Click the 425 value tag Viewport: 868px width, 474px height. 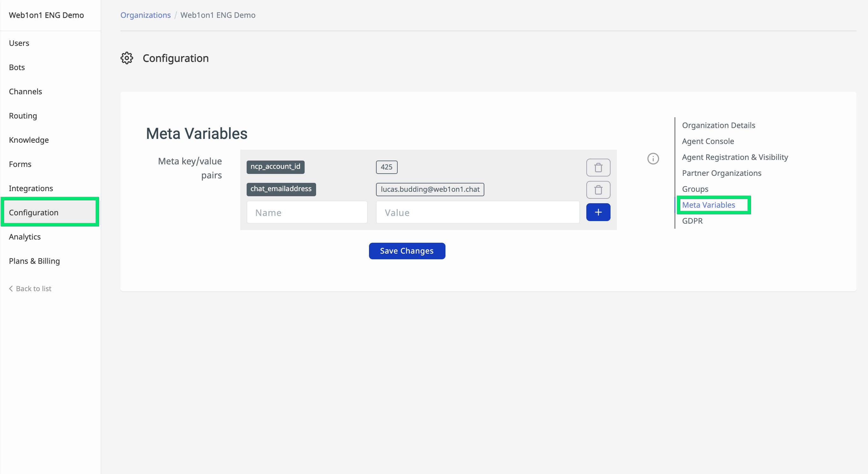[x=387, y=167]
